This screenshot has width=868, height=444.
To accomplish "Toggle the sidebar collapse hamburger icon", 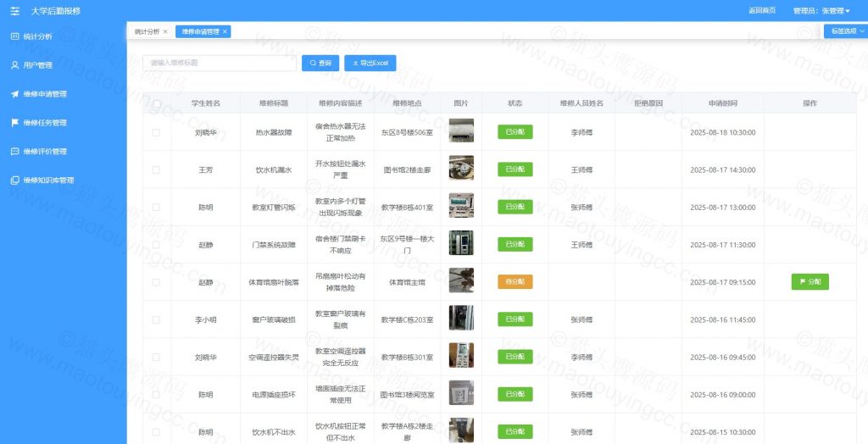I will 15,11.
